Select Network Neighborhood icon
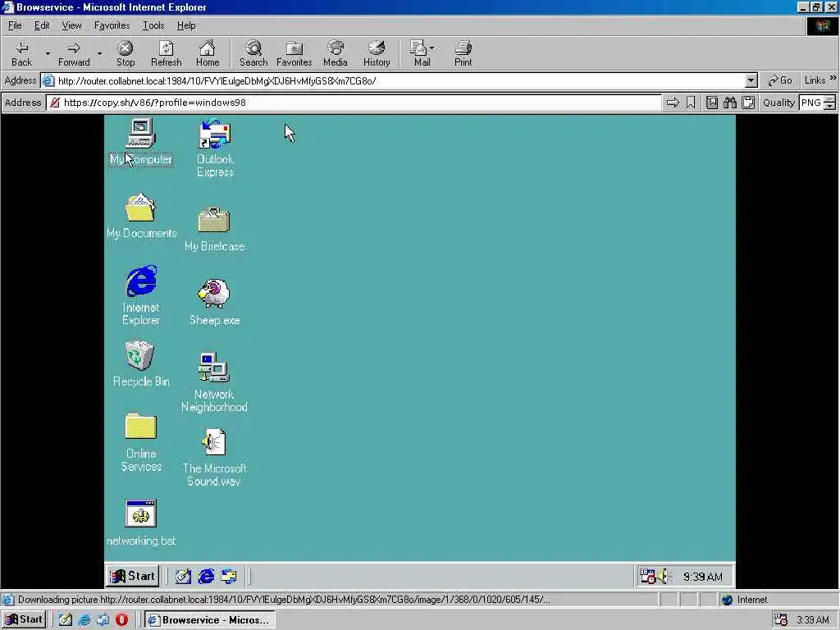Image resolution: width=840 pixels, height=630 pixels. pos(214,382)
